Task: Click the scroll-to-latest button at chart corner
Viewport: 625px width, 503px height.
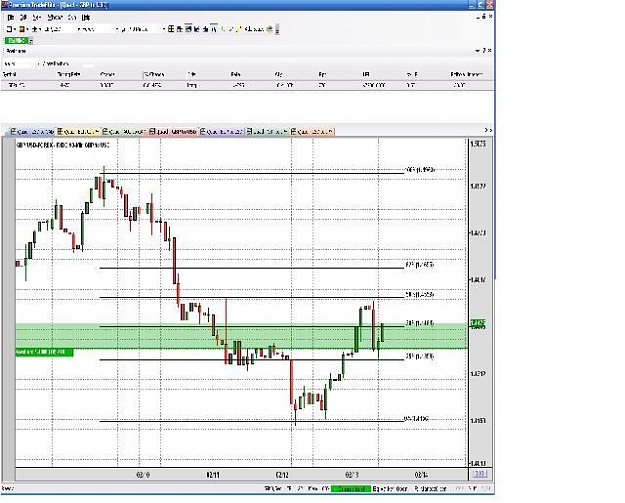Action: pos(480,474)
